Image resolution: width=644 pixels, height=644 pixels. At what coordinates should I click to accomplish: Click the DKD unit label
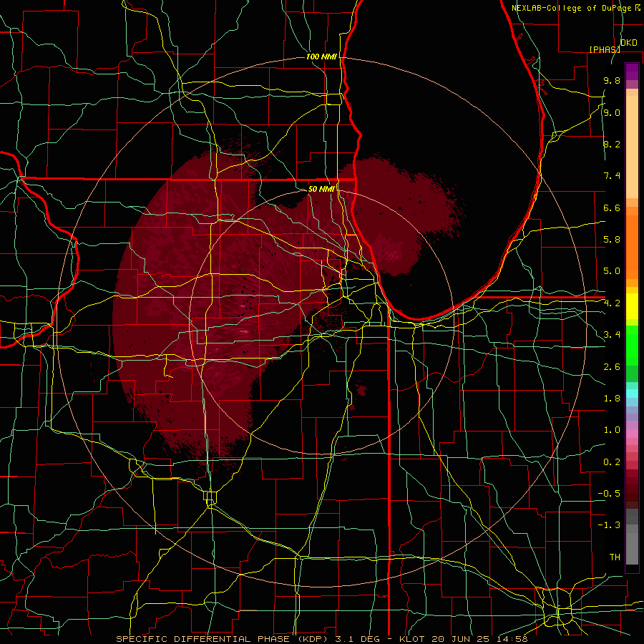(x=628, y=43)
